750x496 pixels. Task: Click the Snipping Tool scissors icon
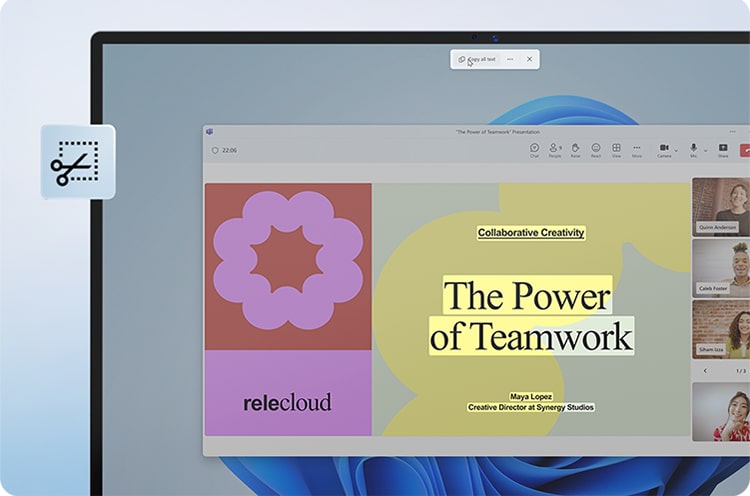[x=76, y=162]
